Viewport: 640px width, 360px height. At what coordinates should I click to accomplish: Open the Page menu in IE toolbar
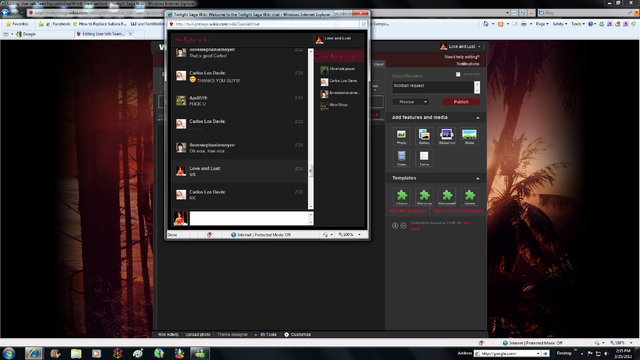[x=541, y=24]
